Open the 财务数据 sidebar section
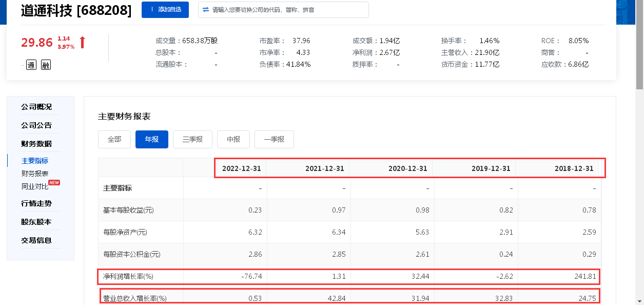Viewport: 644px width, 305px height. coord(36,144)
